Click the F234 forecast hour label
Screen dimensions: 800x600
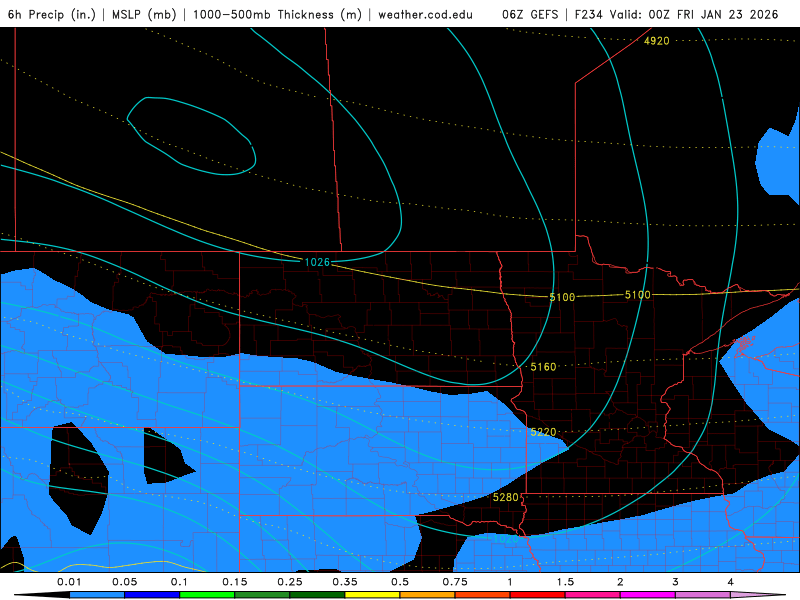[x=590, y=15]
